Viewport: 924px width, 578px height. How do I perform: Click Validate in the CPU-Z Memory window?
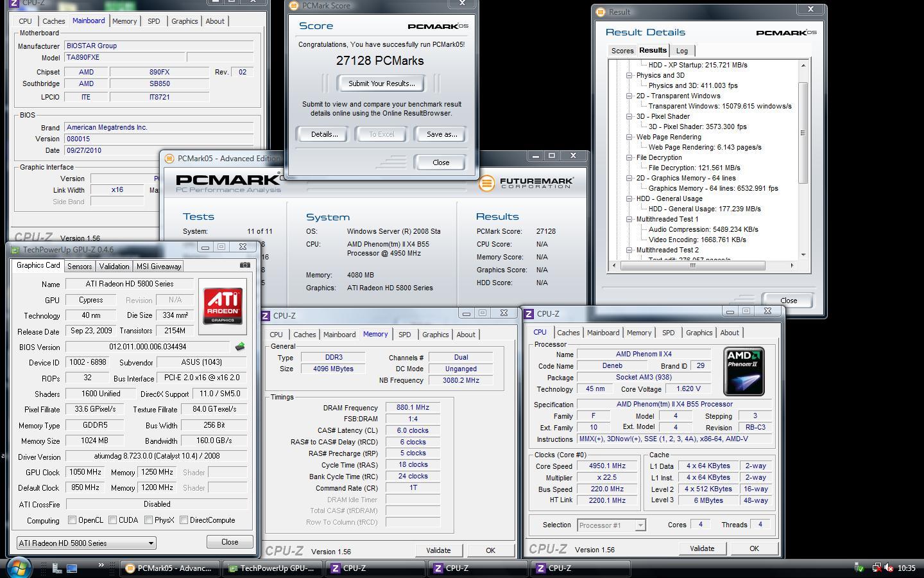tap(438, 550)
